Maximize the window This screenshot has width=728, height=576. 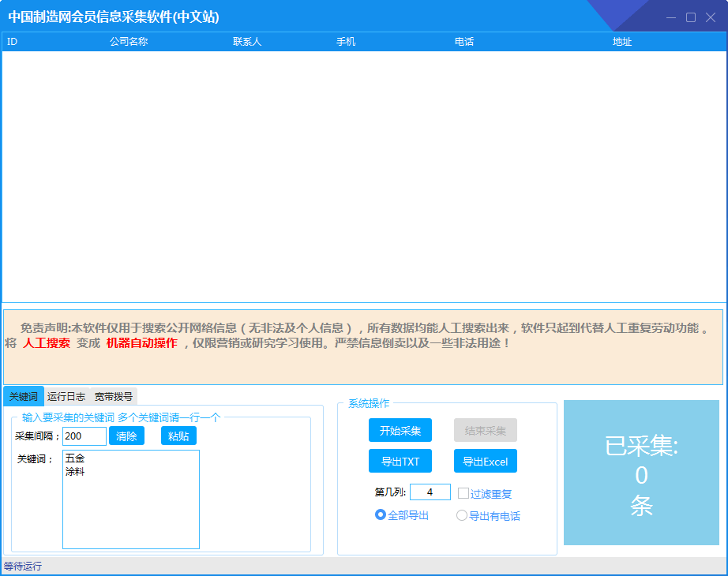click(691, 17)
